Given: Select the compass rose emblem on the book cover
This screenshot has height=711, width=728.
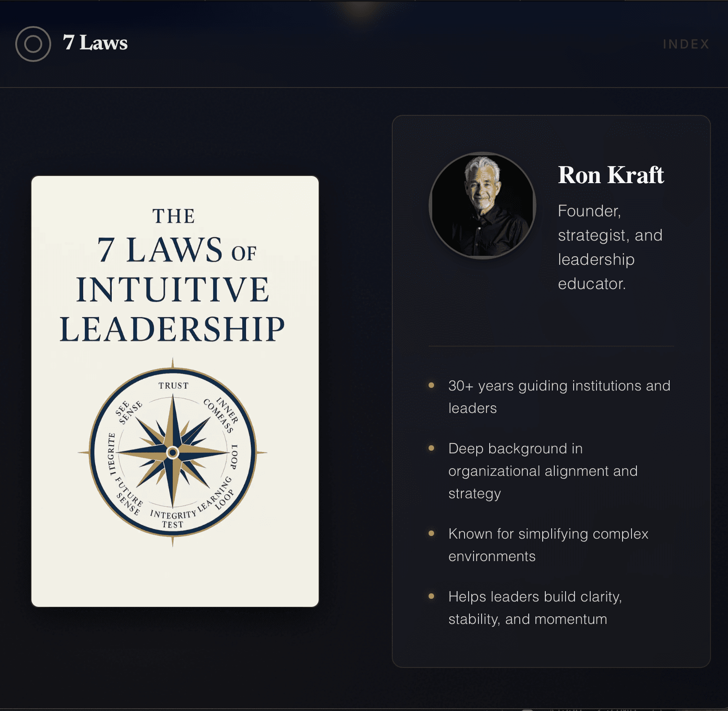Looking at the screenshot, I should pos(174,451).
